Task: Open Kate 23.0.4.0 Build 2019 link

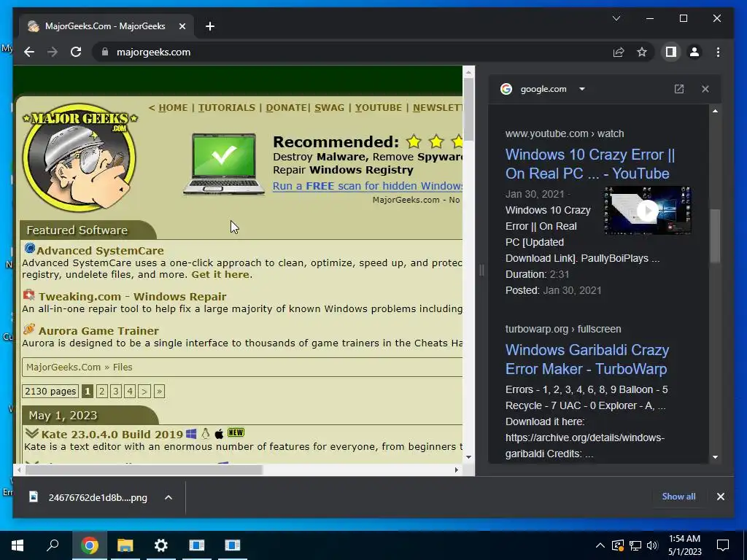Action: (x=112, y=435)
